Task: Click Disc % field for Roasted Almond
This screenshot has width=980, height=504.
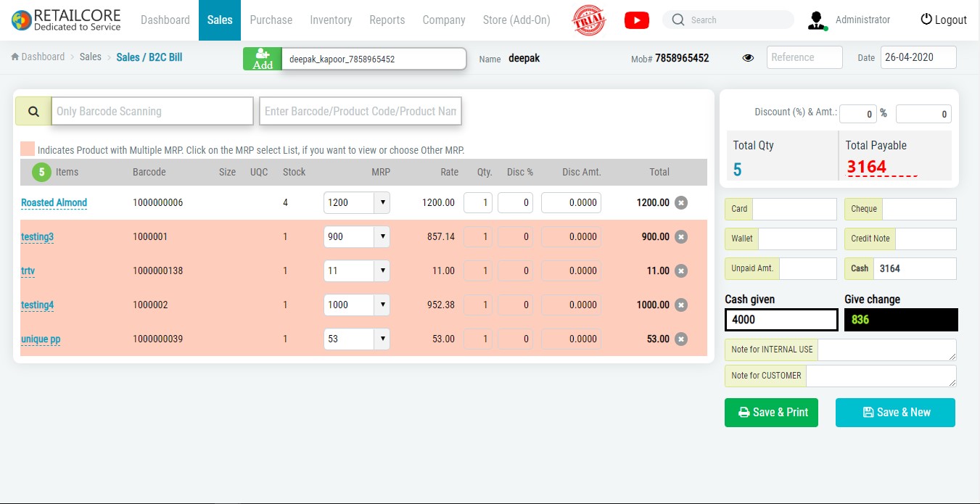Action: tap(516, 202)
